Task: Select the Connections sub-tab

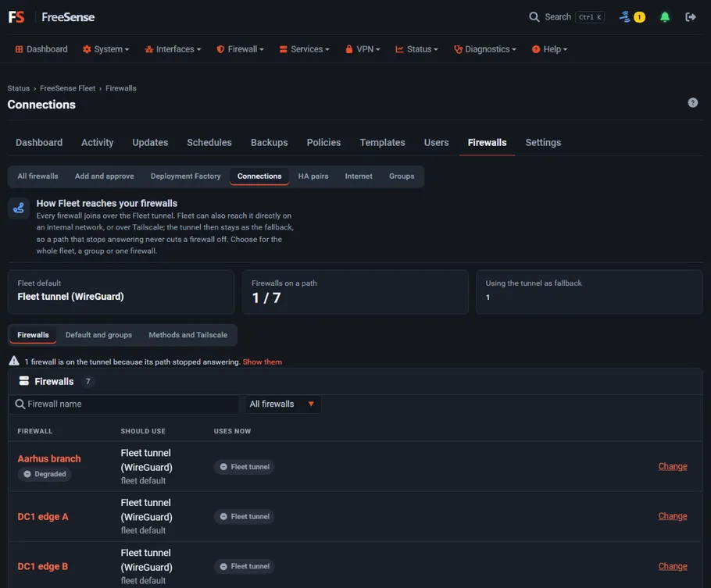Action: (x=259, y=176)
